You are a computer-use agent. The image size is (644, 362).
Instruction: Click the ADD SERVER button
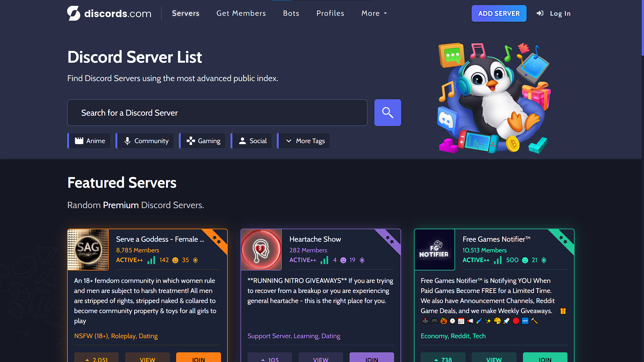(499, 13)
